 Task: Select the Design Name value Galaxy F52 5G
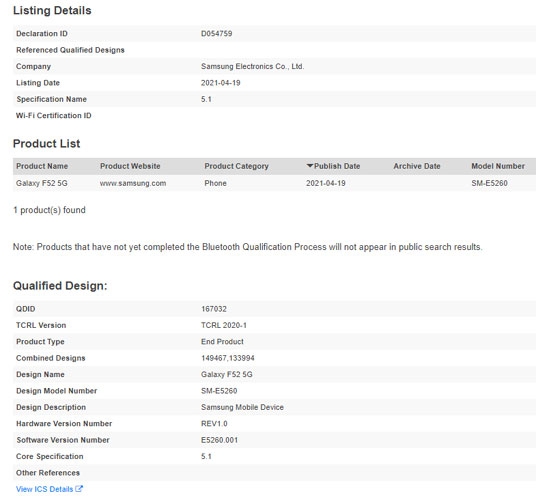pyautogui.click(x=227, y=375)
